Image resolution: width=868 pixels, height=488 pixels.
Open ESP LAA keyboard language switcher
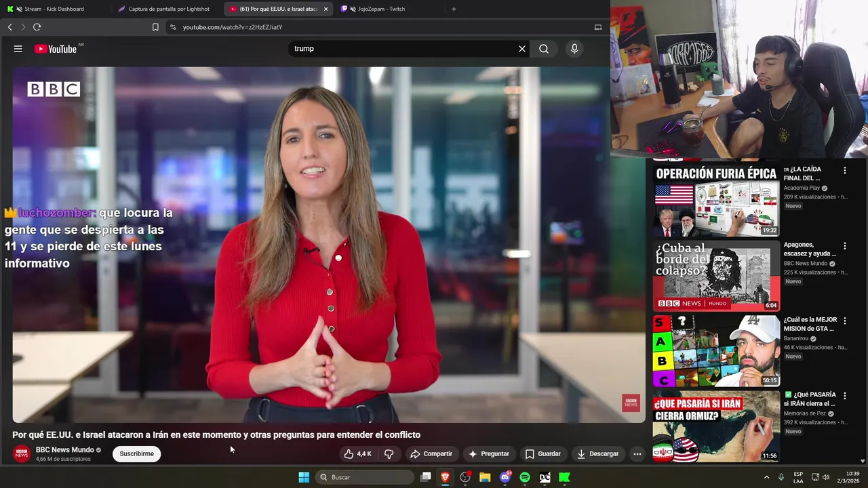[798, 477]
